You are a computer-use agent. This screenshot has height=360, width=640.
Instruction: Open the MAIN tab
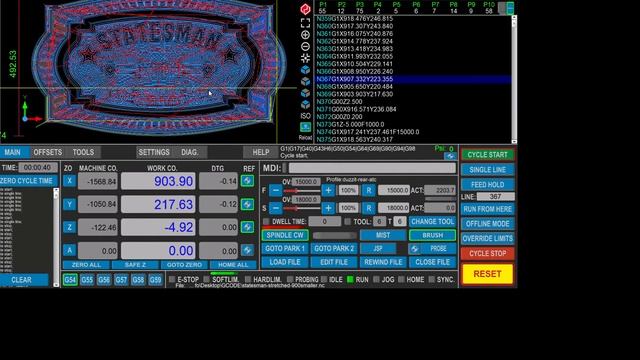13,152
